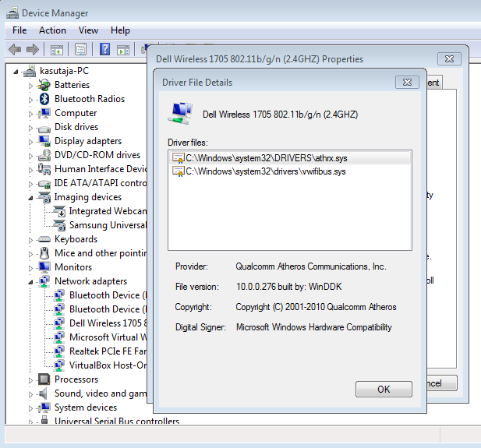Open the View menu
The width and height of the screenshot is (481, 448).
point(88,30)
